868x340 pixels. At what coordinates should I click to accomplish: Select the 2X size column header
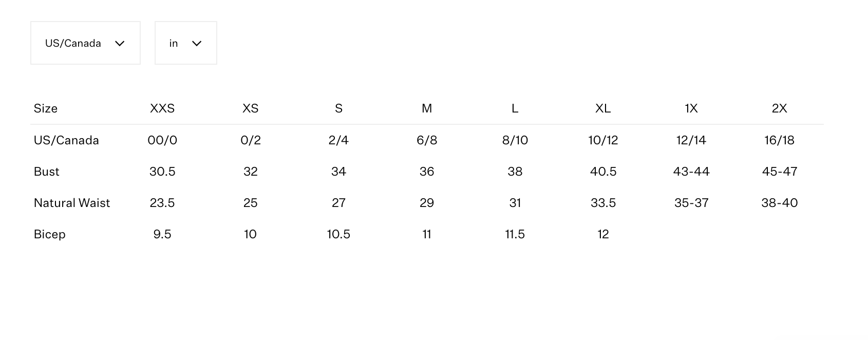(779, 108)
